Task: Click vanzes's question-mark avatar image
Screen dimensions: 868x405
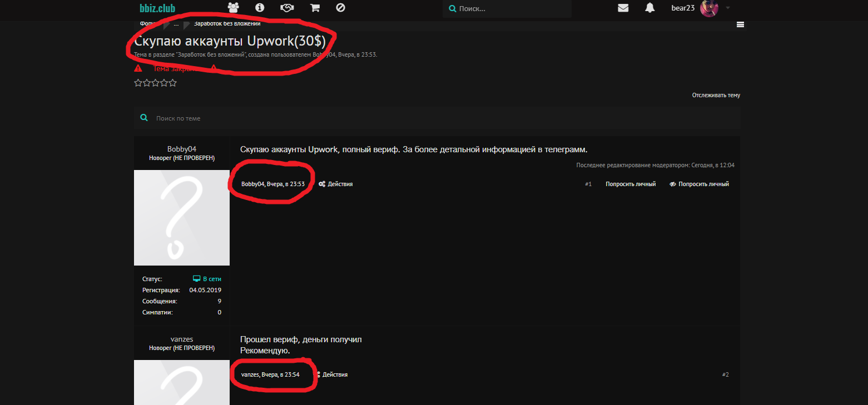Action: [x=182, y=382]
